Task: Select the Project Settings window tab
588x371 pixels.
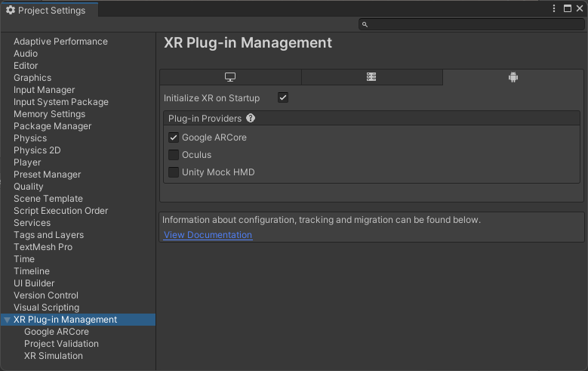Action: pos(49,10)
